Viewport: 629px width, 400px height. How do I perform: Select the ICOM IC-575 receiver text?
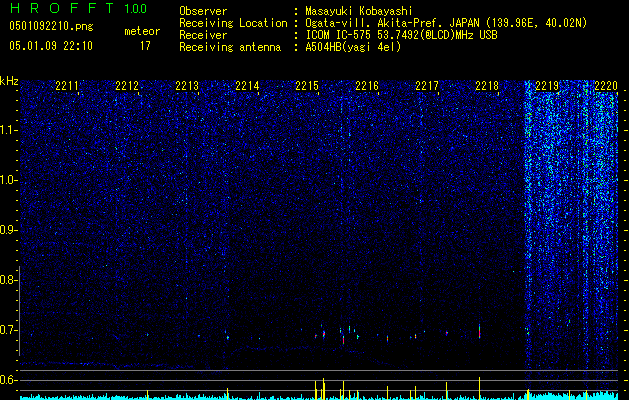(401, 35)
